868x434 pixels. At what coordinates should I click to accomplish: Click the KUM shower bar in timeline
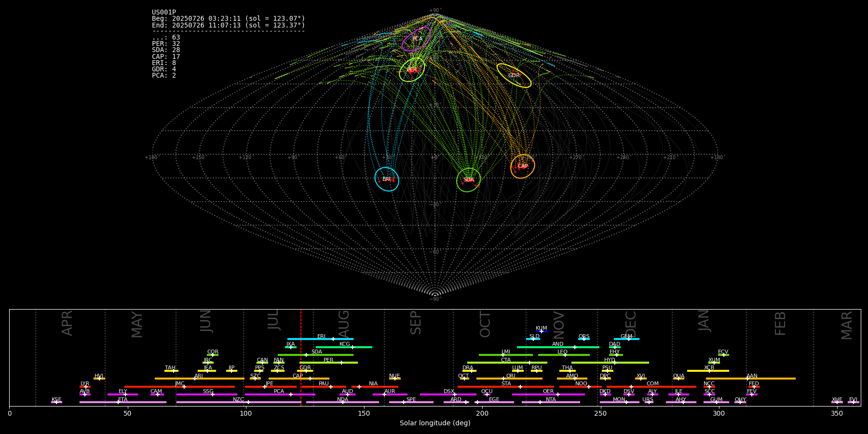[542, 331]
